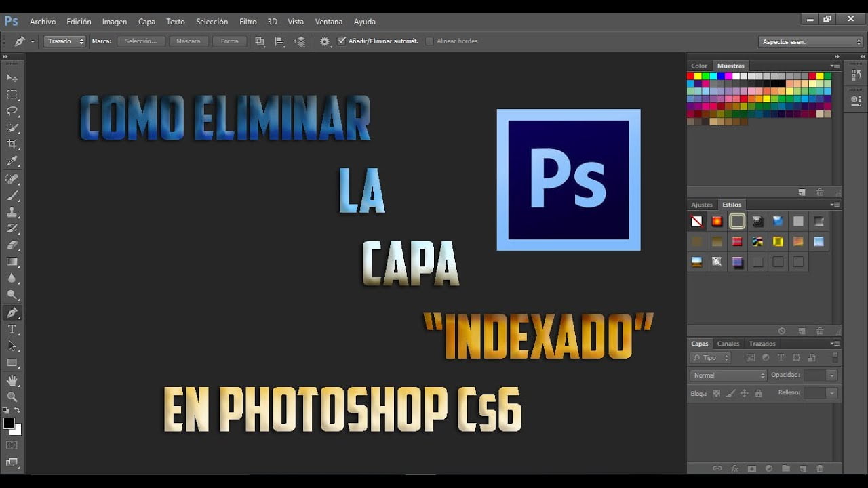This screenshot has width=868, height=488.
Task: Switch to the Canales tab
Action: [x=728, y=344]
